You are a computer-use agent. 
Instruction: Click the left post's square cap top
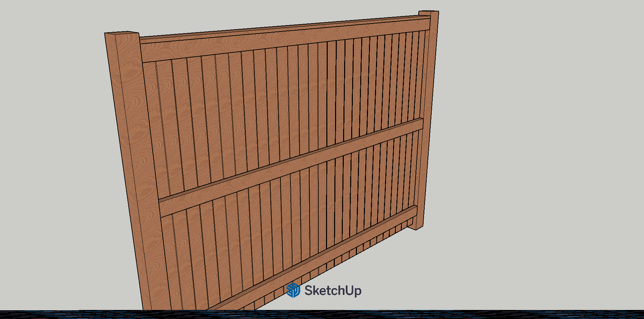pyautogui.click(x=122, y=32)
